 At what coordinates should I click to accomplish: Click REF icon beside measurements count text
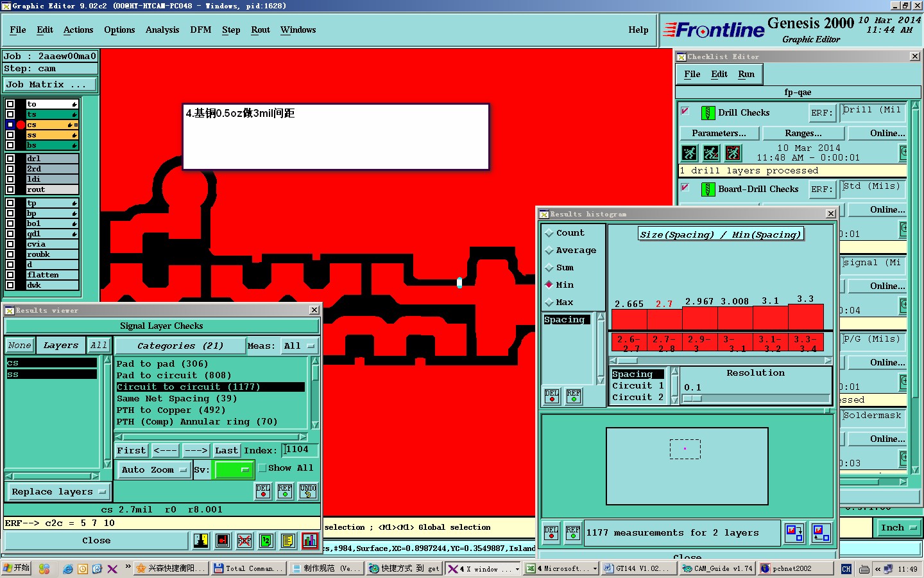pos(573,533)
